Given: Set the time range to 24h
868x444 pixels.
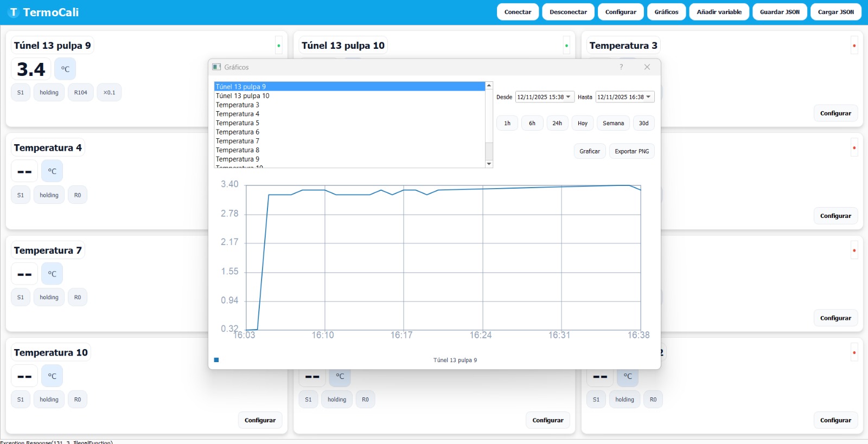Looking at the screenshot, I should (x=557, y=123).
